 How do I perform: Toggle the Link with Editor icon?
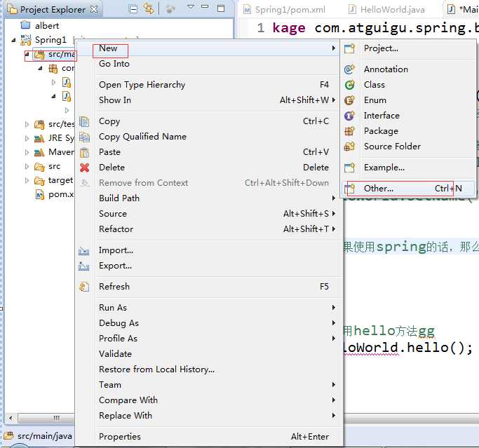(148, 9)
